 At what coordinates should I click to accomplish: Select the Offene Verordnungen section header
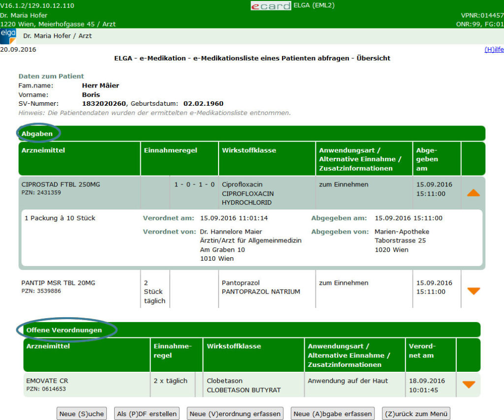(64, 330)
